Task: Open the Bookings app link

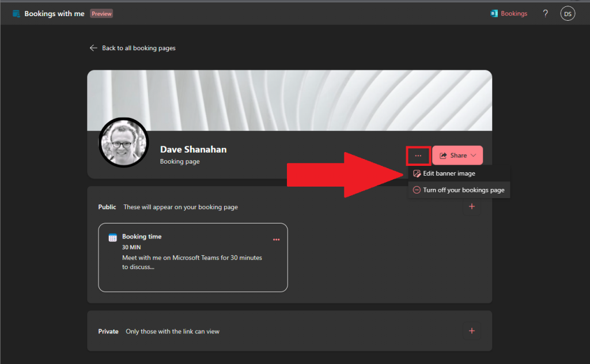Action: tap(509, 14)
